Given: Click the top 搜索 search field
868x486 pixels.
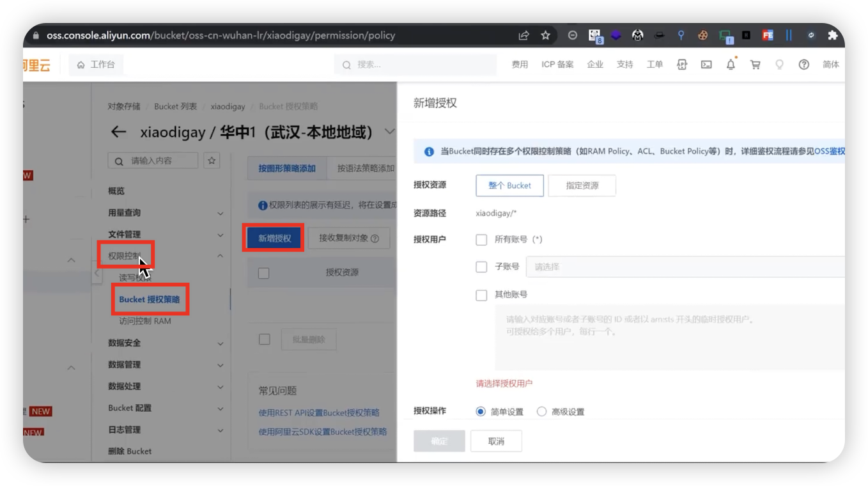Looking at the screenshot, I should coord(415,65).
